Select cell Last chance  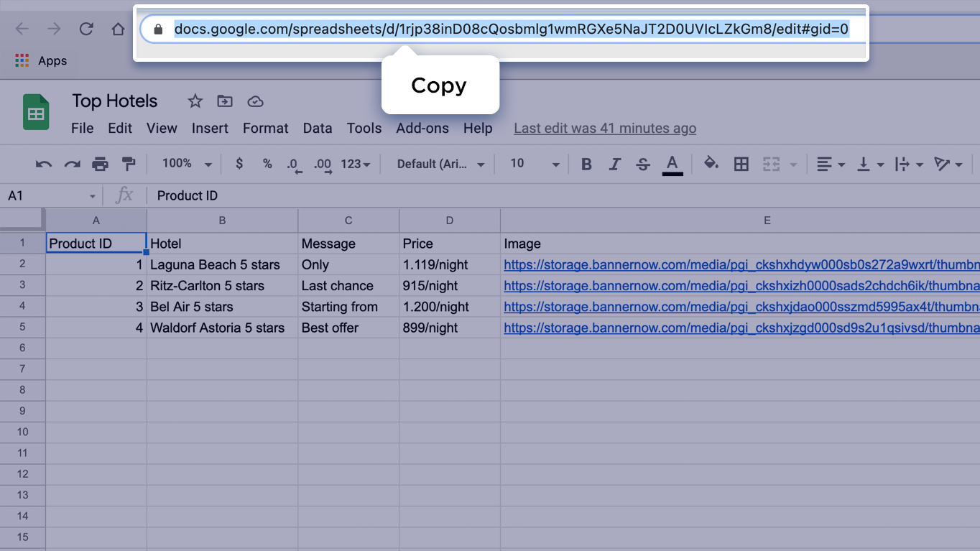click(348, 285)
